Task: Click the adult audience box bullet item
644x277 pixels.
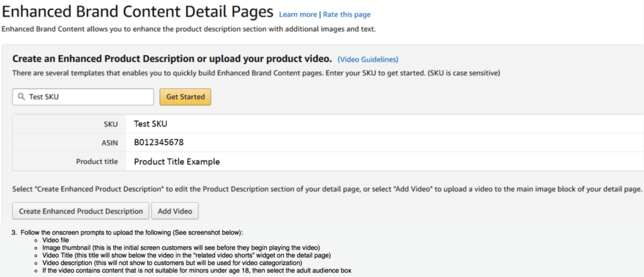Action: click(196, 271)
